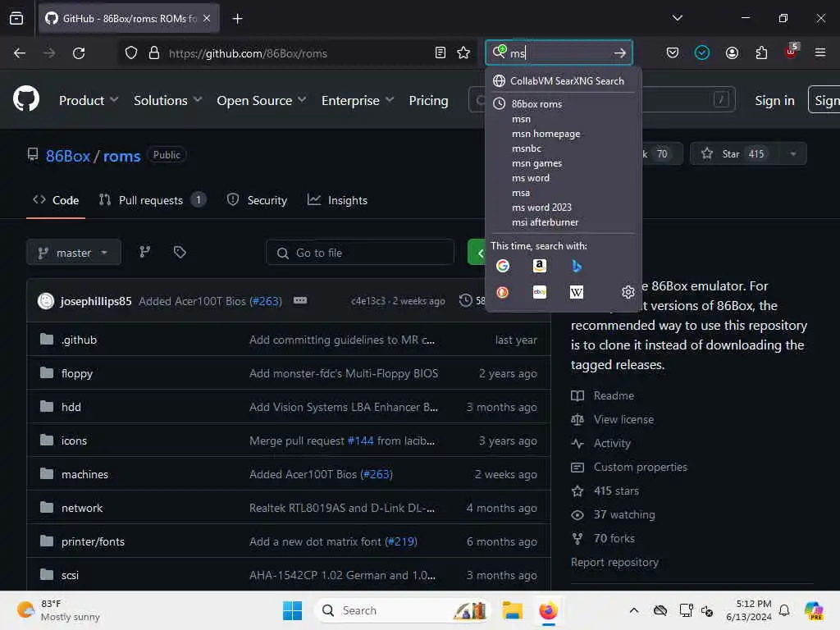The width and height of the screenshot is (840, 630).
Task: View tags icon in repository toolbar
Action: 180,253
